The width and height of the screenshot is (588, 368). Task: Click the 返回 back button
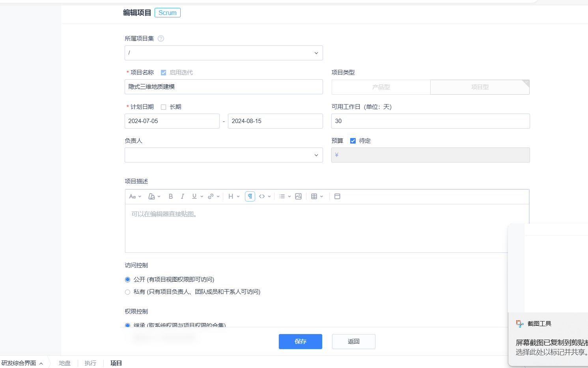coord(353,342)
